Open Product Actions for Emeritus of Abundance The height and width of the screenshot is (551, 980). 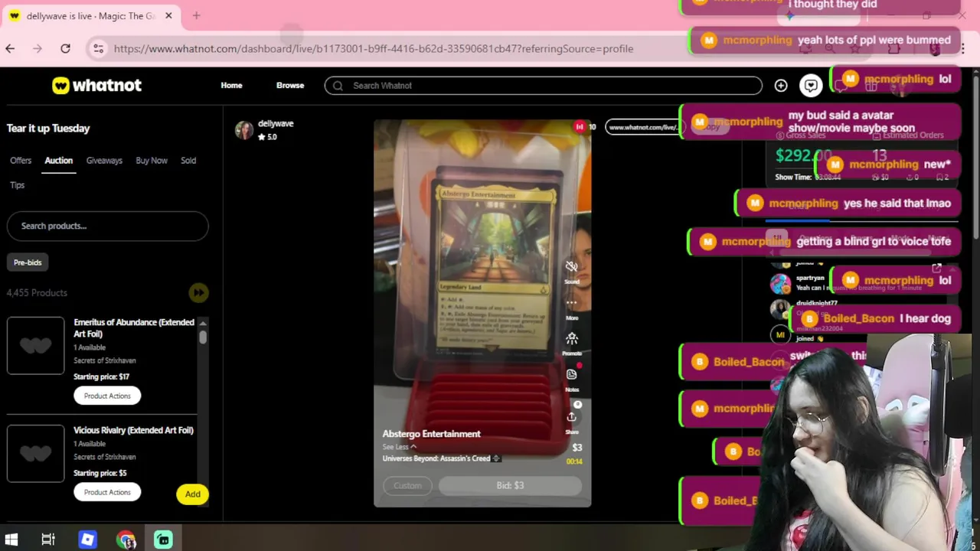[107, 396]
